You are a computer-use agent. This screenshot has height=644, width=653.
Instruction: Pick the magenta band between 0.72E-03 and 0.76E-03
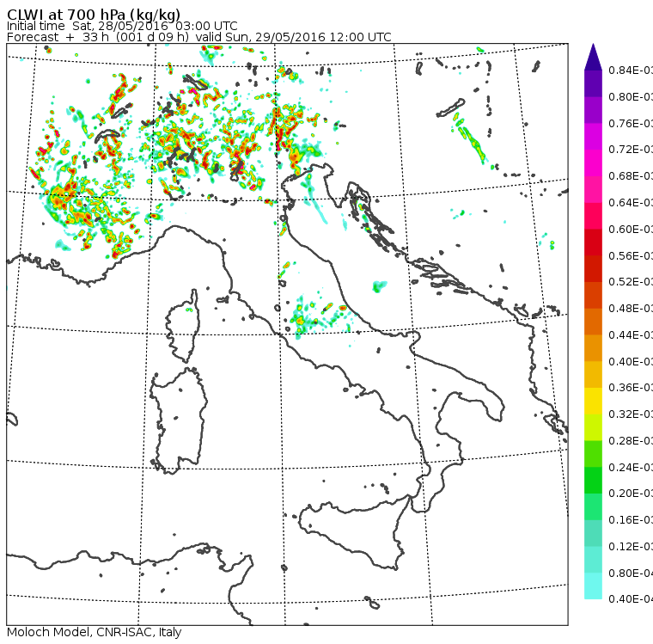click(593, 137)
